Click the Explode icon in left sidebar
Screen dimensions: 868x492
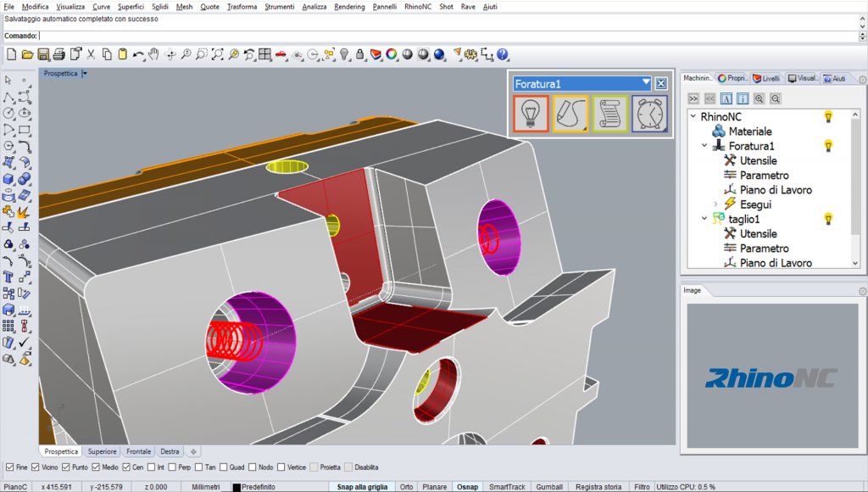(25, 212)
